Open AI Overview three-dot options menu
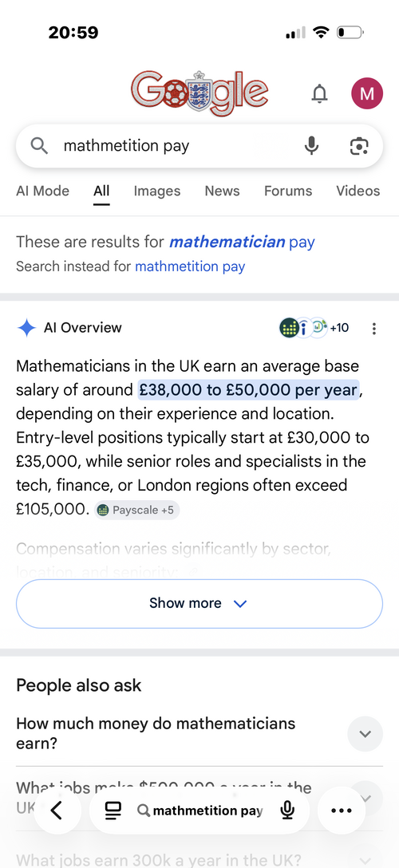399x868 pixels. click(374, 328)
